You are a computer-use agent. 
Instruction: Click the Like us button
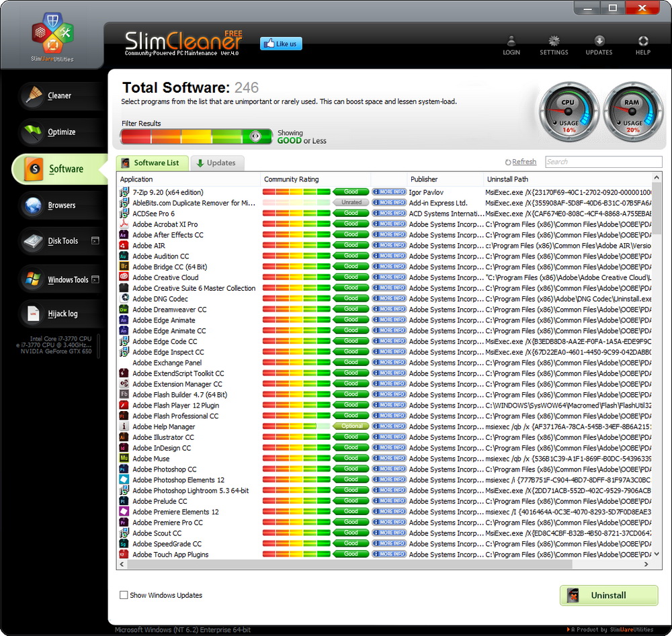pos(281,44)
